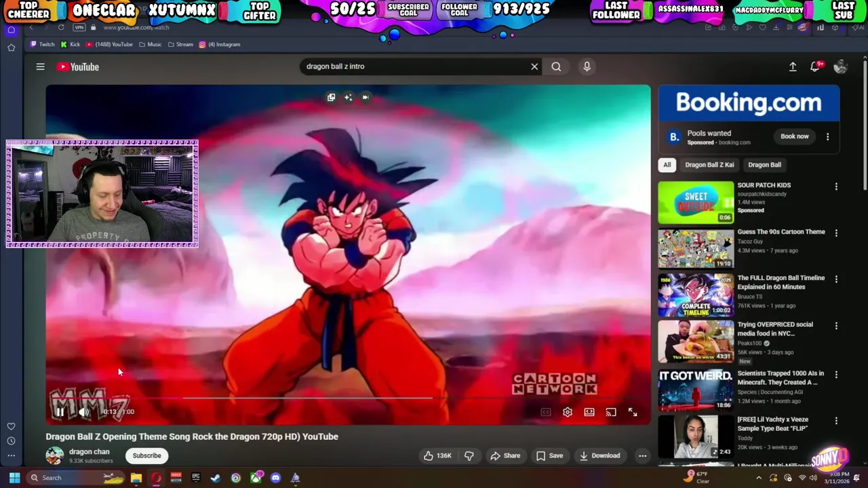Open options for Lil Yachty x Veeze beat

pos(836,422)
